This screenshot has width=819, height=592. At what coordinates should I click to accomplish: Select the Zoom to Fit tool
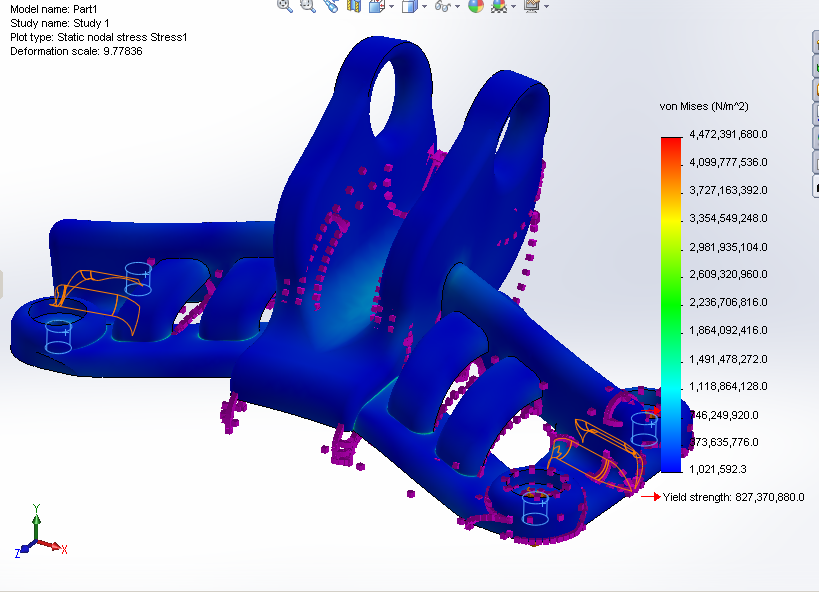283,8
